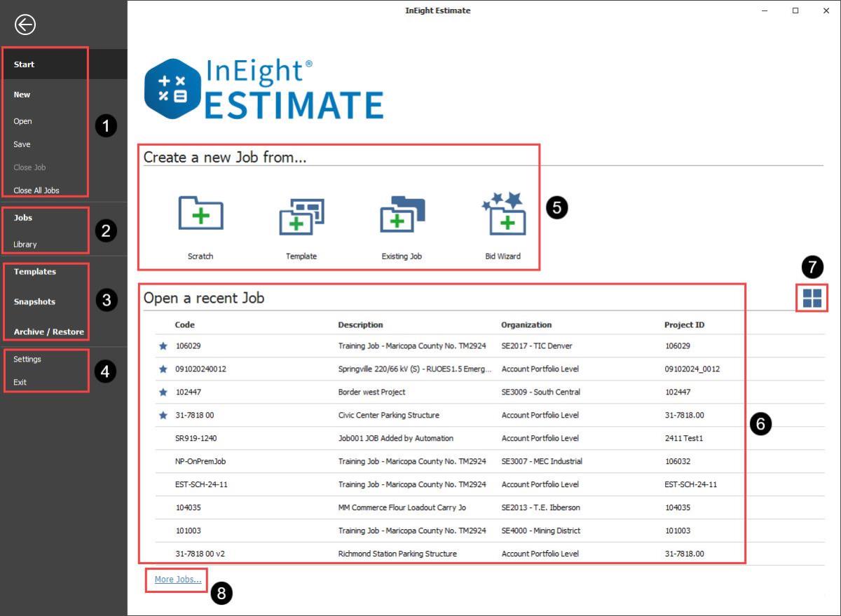
Task: Sort by the Organization column header
Action: click(x=526, y=324)
